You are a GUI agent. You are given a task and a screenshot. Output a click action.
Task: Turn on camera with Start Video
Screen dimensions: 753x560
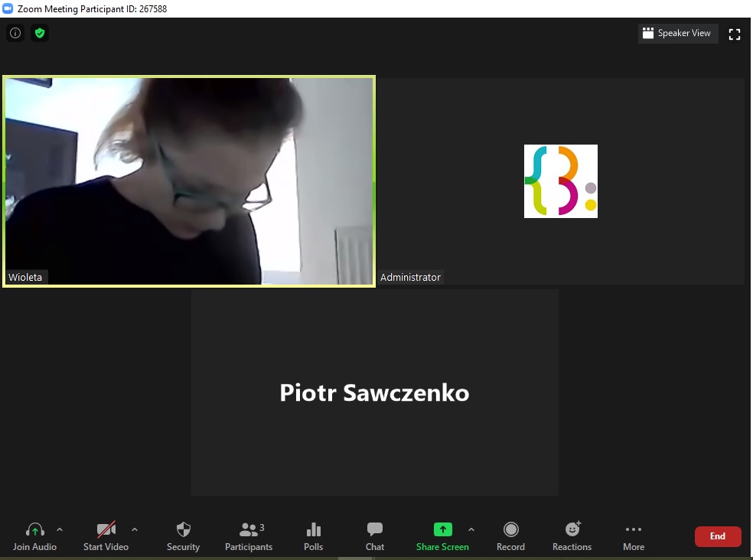pyautogui.click(x=106, y=536)
